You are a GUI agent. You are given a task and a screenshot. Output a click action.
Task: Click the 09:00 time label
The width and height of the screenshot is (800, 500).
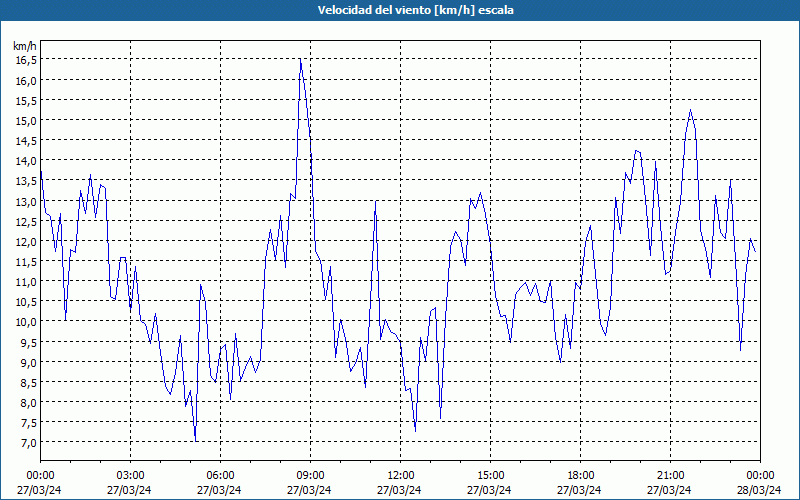pos(311,476)
